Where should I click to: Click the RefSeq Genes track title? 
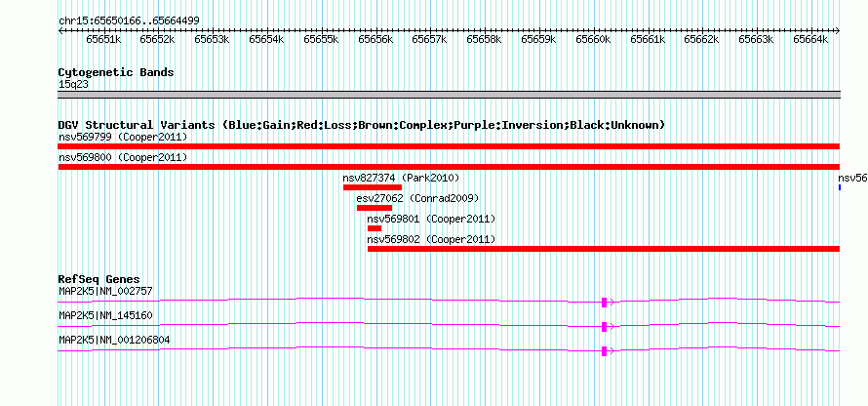tap(99, 279)
